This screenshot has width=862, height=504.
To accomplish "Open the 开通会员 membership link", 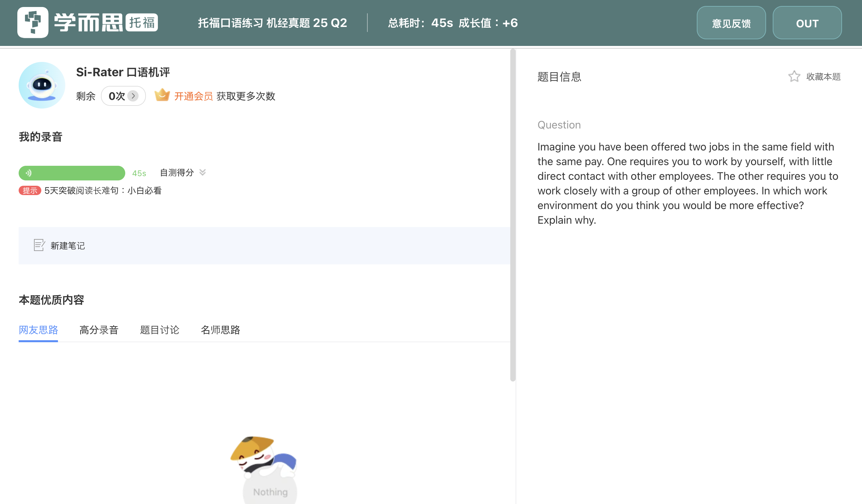I will click(194, 96).
